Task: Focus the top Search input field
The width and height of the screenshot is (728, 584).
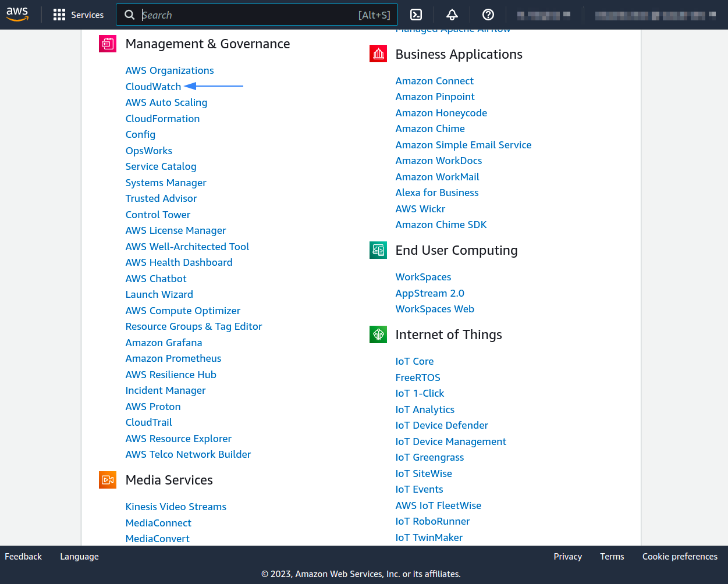Action: point(257,15)
